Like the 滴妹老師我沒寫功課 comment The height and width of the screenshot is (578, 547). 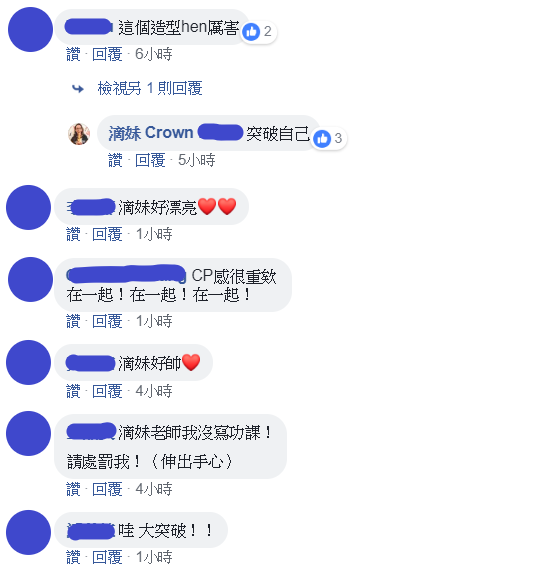pos(73,489)
